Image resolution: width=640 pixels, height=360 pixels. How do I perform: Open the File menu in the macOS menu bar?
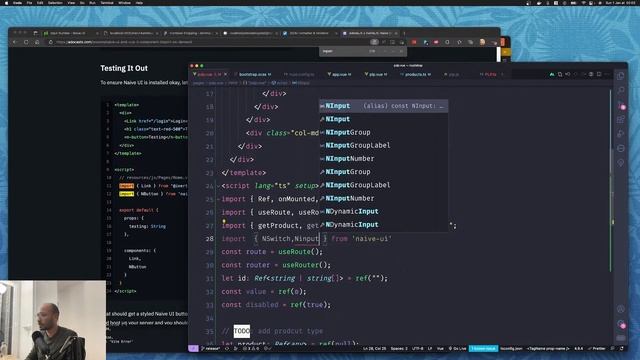click(29, 2)
